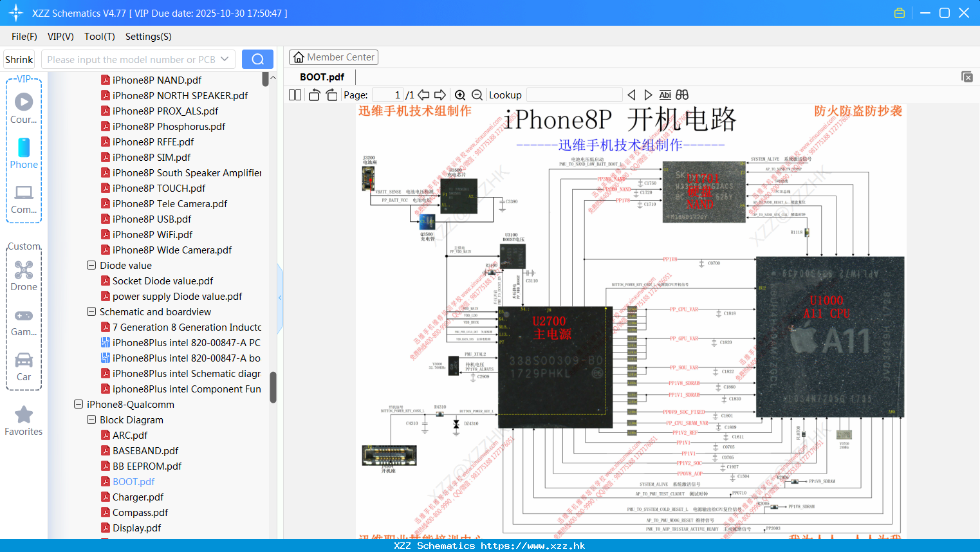Click the PDF icon of Charger.pdf
980x552 pixels.
point(106,497)
